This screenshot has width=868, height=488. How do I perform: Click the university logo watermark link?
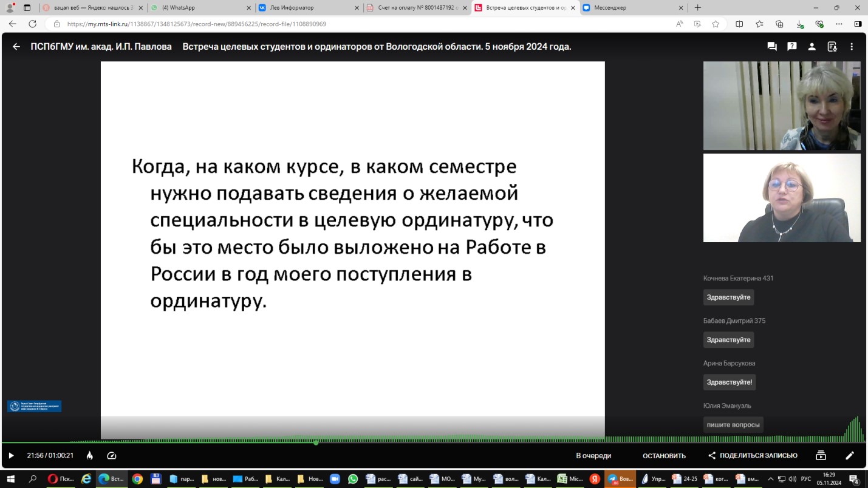click(34, 406)
